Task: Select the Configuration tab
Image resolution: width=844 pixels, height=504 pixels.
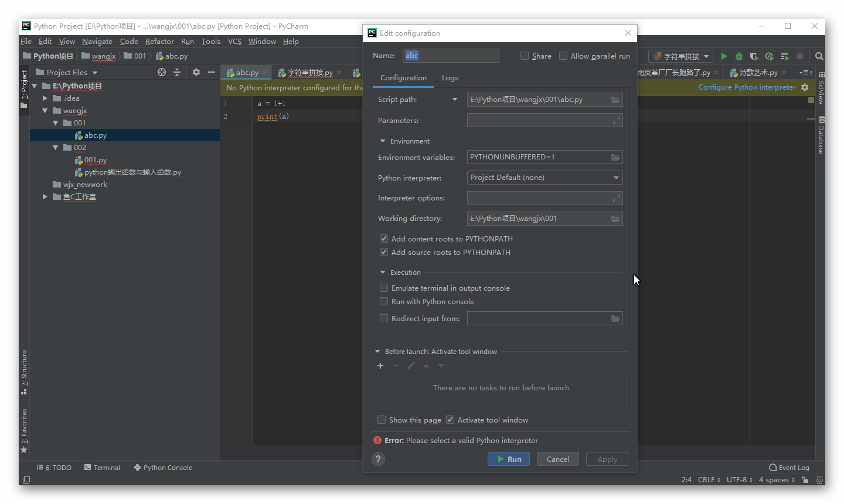Action: [403, 78]
